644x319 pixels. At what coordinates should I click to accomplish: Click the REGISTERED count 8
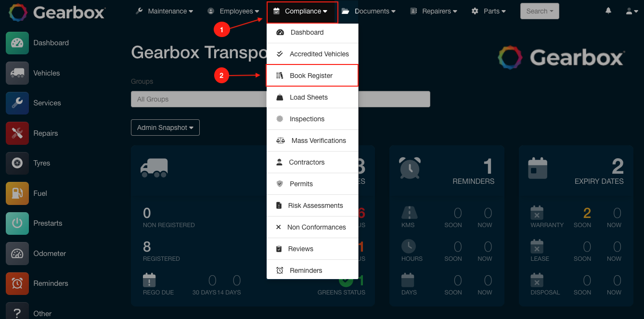tap(147, 247)
